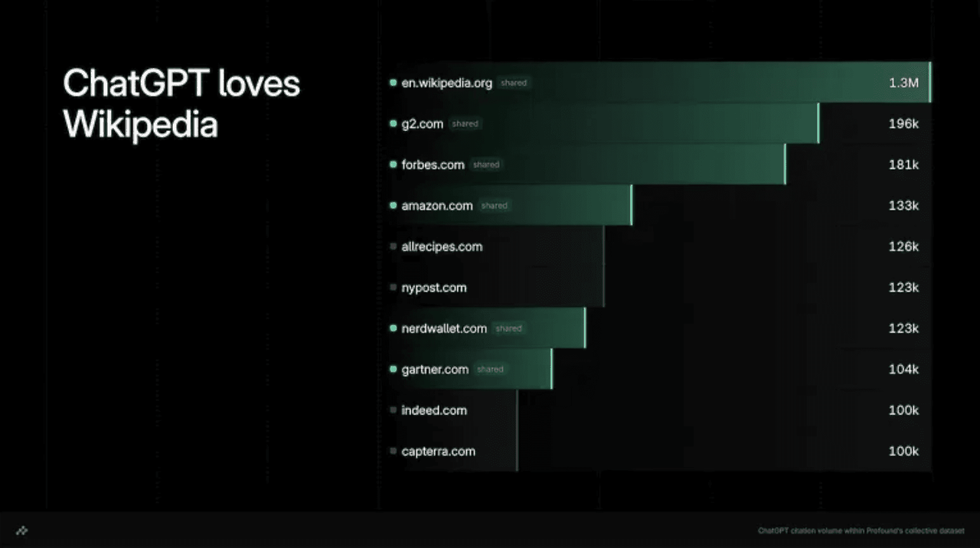
Task: Click the shared badge next to amazon.com
Action: click(495, 205)
